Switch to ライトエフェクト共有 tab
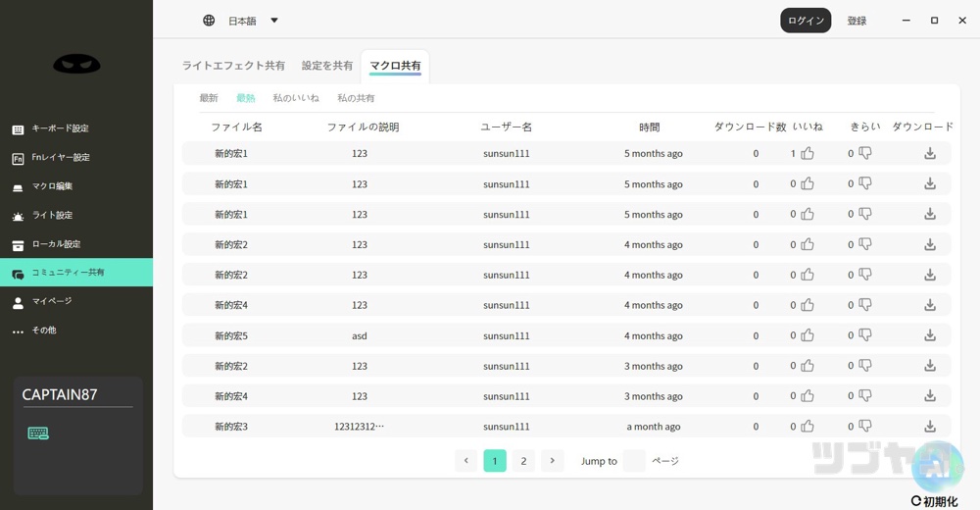The height and width of the screenshot is (510, 980). [233, 66]
